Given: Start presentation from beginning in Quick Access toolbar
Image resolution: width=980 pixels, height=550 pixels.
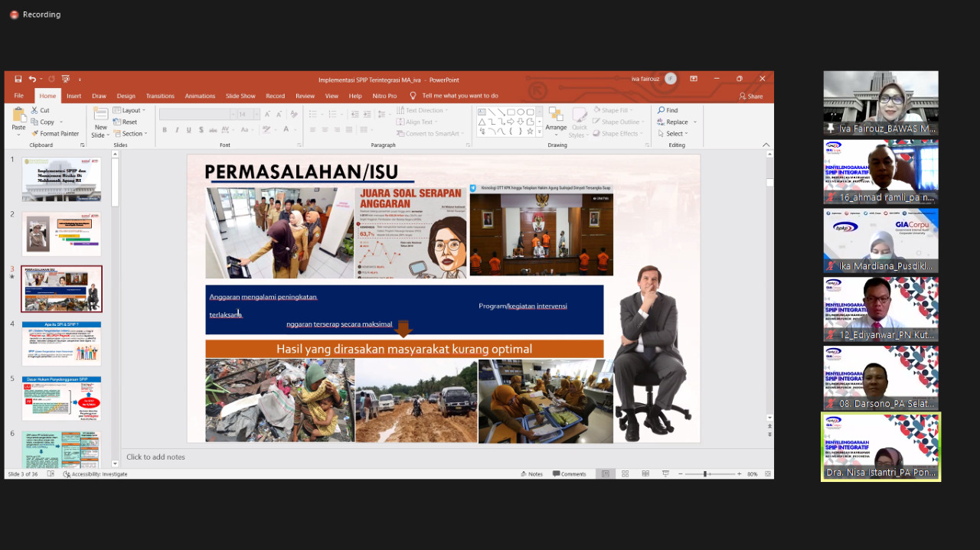Looking at the screenshot, I should tap(66, 79).
